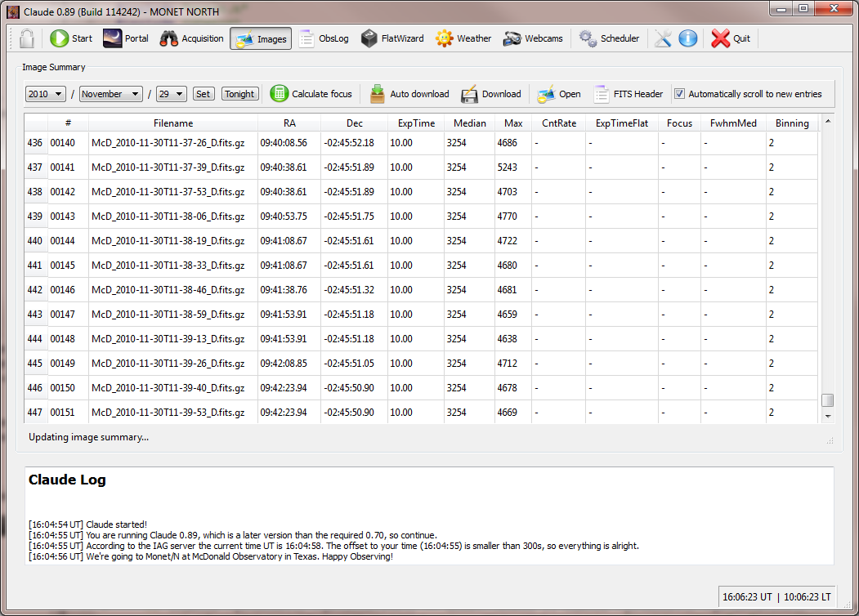The image size is (859, 616).
Task: Expand the day dropdown showing 29
Action: pyautogui.click(x=172, y=94)
